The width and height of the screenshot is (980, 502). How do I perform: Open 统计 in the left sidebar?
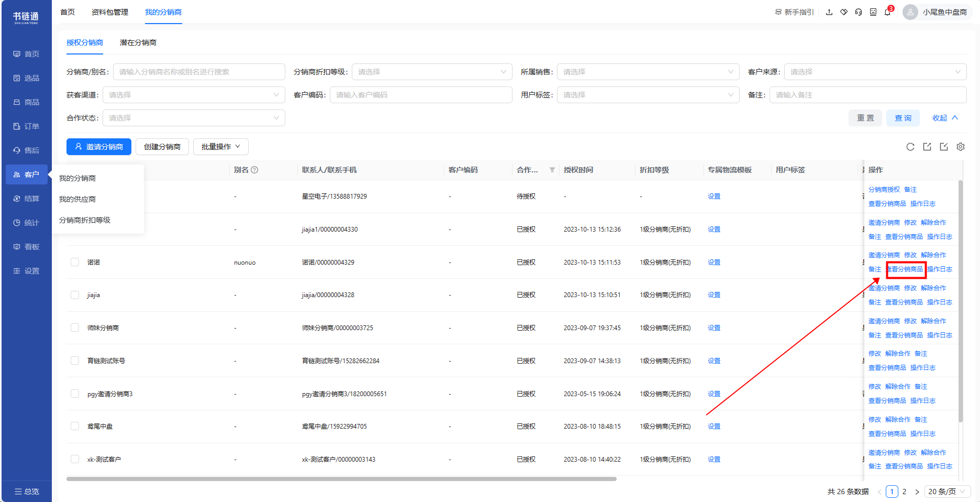tap(26, 223)
